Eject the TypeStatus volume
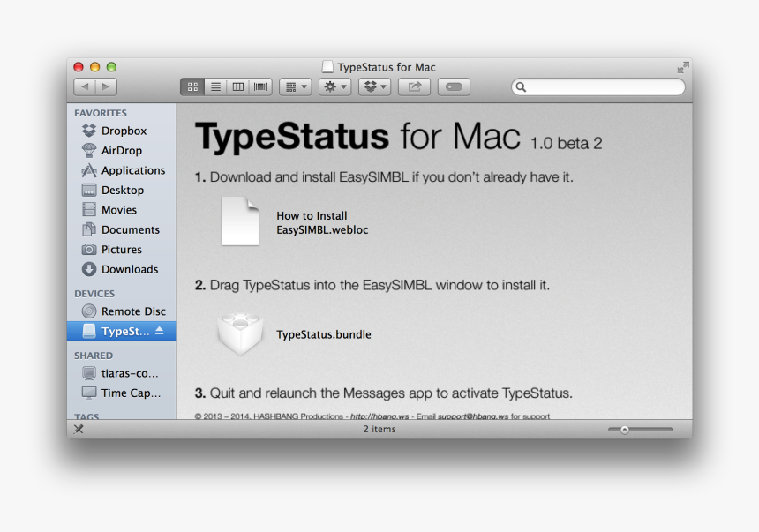This screenshot has height=532, width=759. point(159,331)
